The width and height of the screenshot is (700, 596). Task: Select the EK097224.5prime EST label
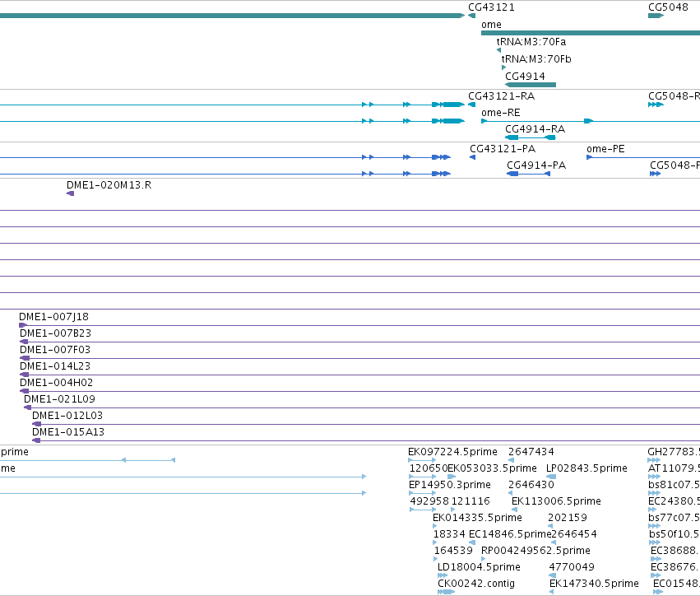[452, 452]
